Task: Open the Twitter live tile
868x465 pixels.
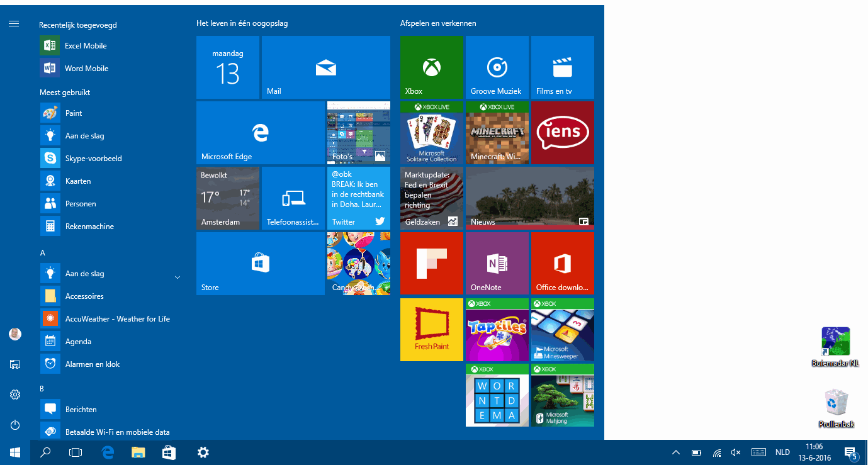Action: click(x=359, y=198)
